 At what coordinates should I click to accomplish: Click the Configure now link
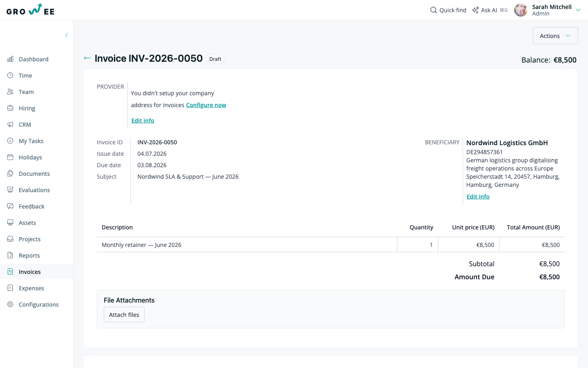click(x=206, y=105)
